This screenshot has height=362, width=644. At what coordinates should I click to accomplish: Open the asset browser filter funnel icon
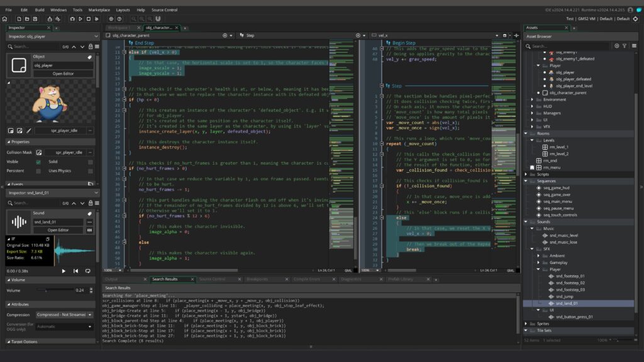(x=625, y=46)
